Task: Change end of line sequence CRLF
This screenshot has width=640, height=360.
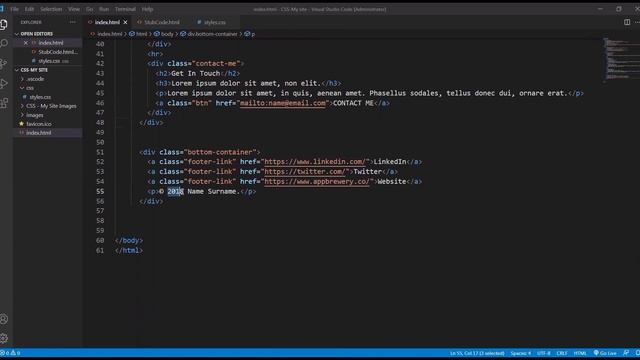Action: (x=562, y=353)
